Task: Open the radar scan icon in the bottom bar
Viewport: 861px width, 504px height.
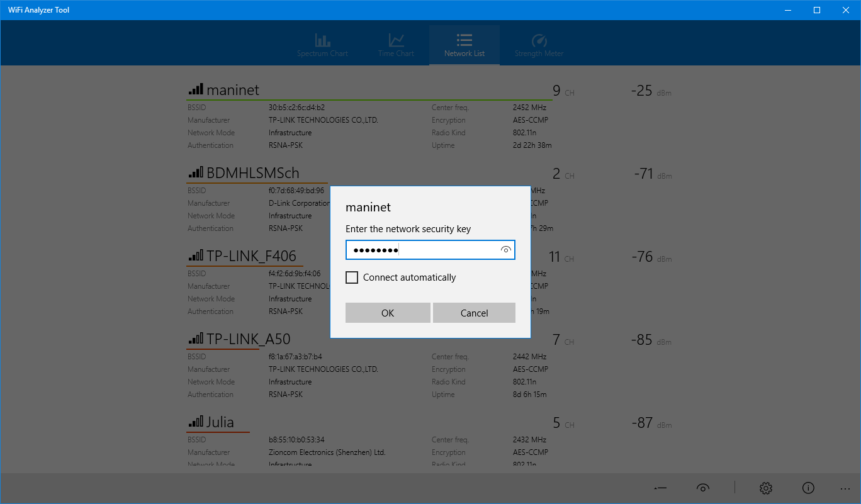Action: tap(702, 488)
